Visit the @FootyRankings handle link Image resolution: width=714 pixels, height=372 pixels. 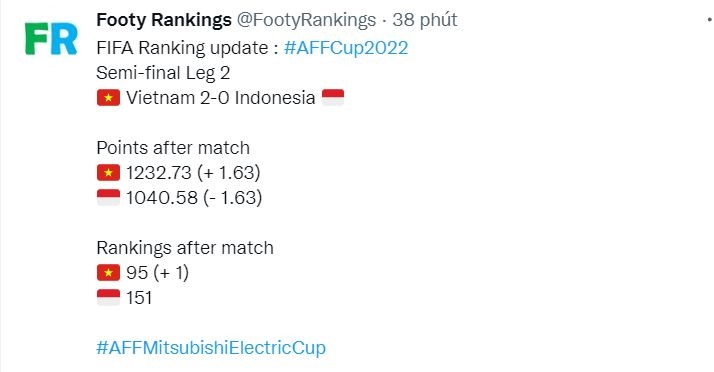click(x=306, y=20)
